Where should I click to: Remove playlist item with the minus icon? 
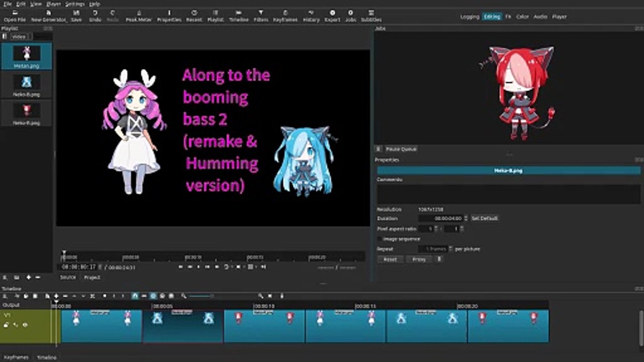point(37,277)
